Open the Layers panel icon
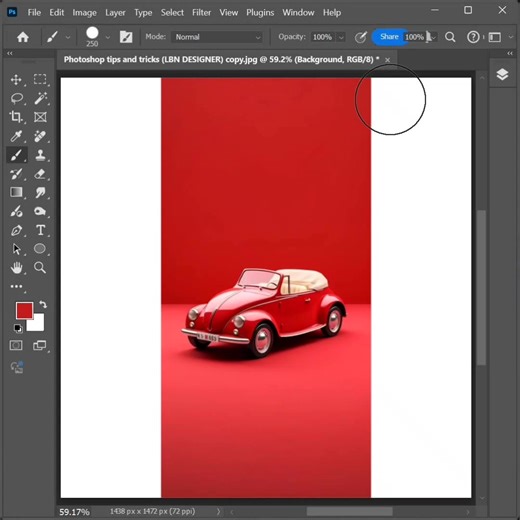This screenshot has width=520, height=520. 502,74
